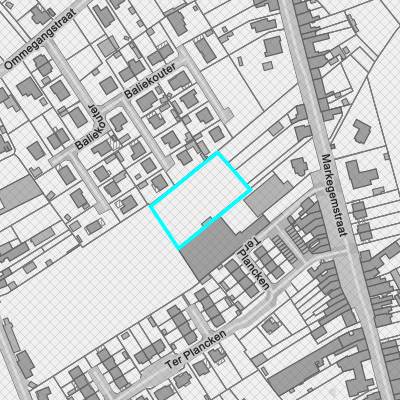
Task: Click the vertical Ter Plancken label
Action: click(253, 263)
